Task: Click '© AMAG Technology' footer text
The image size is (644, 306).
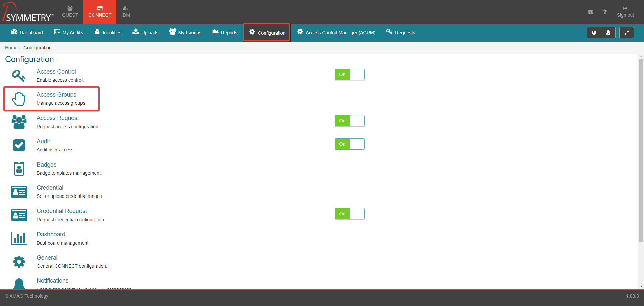Action: point(26,296)
